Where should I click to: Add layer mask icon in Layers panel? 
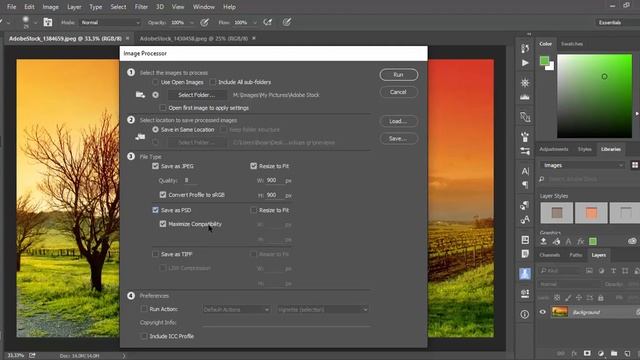587,353
